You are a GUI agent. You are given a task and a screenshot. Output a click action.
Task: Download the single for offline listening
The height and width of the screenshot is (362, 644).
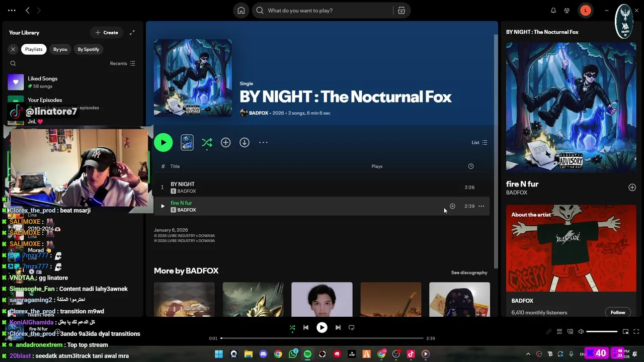point(245,143)
